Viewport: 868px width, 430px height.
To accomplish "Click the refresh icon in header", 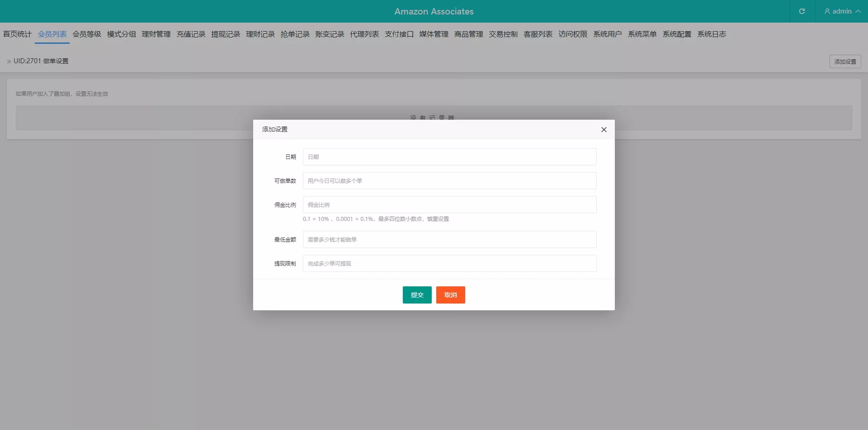I will point(802,11).
